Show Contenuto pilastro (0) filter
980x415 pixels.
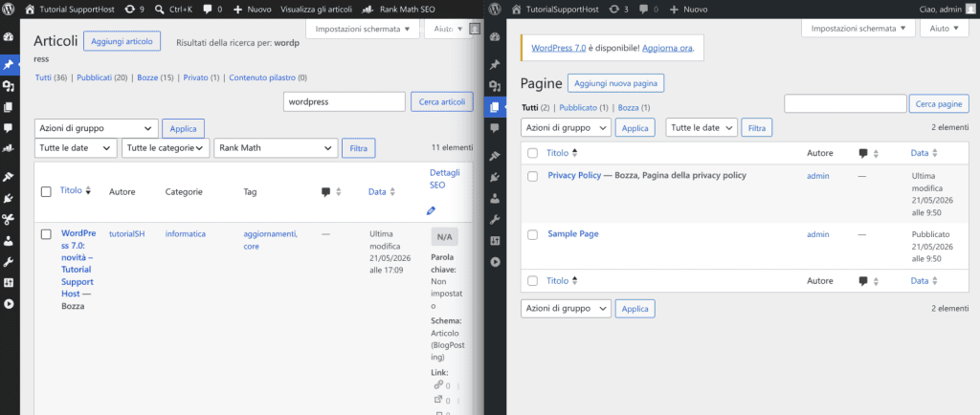(x=268, y=78)
